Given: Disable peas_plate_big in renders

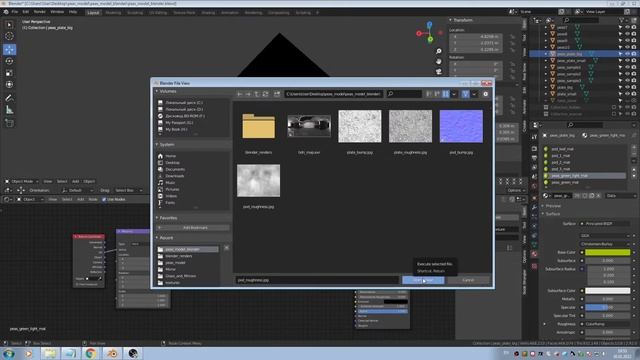Looking at the screenshot, I should click(634, 54).
